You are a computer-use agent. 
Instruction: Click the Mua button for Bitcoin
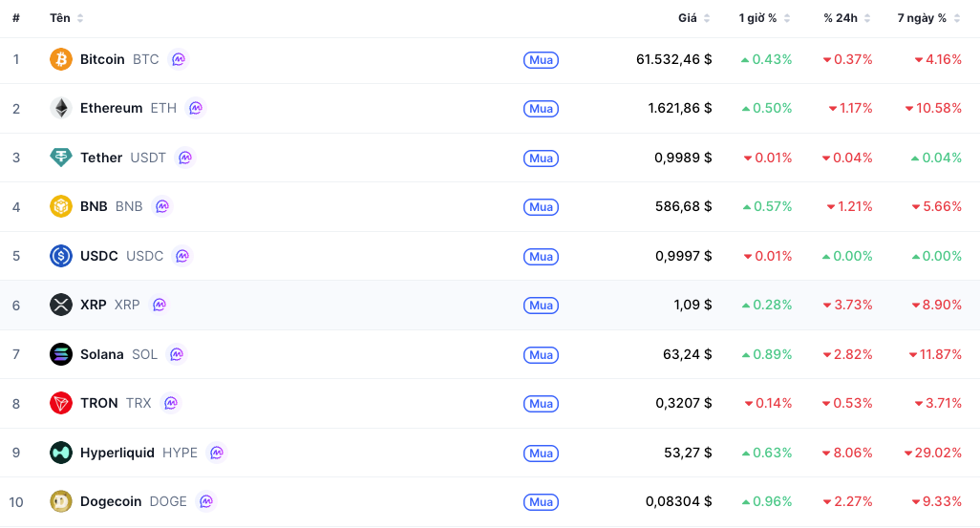(541, 60)
